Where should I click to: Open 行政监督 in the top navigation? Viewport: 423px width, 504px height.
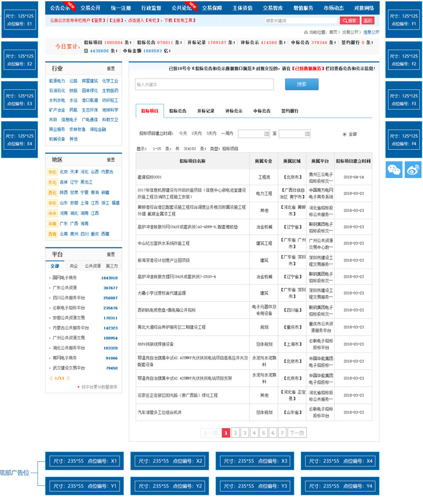(151, 8)
